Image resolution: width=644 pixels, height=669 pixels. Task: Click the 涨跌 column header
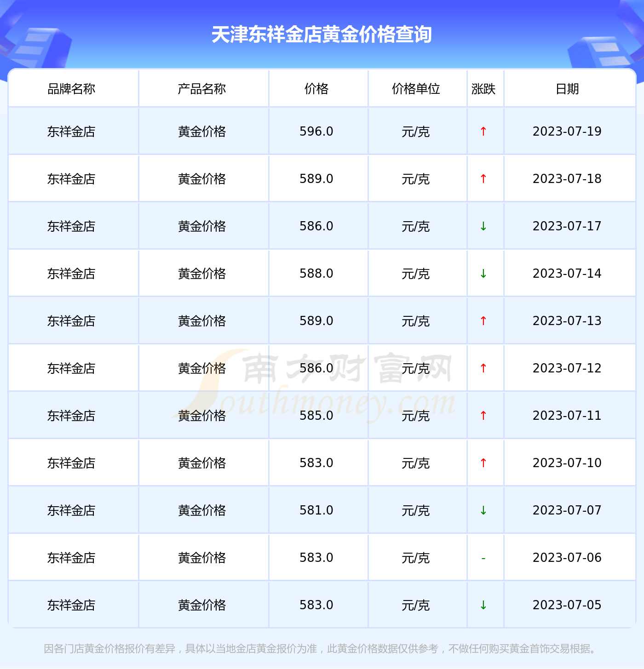coord(483,89)
